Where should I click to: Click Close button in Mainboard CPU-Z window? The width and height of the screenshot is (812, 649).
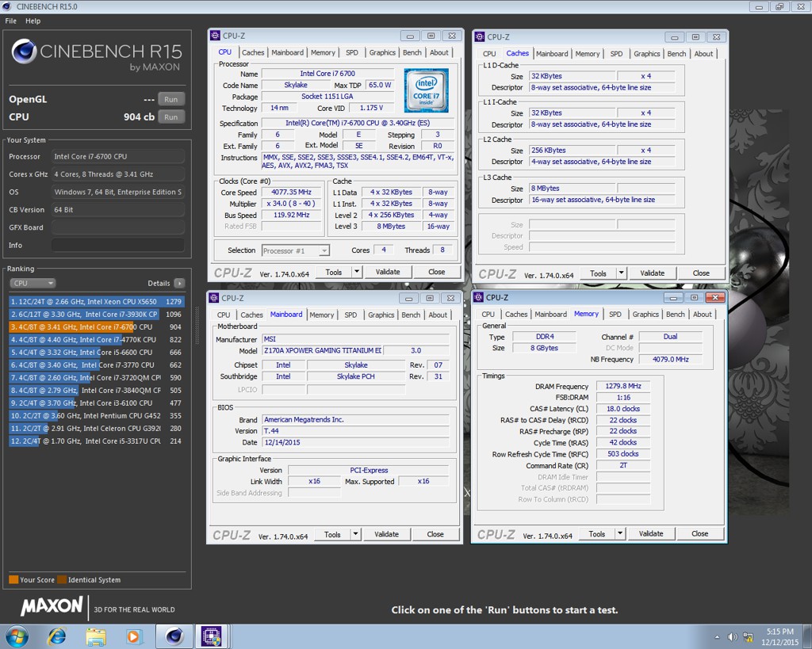pyautogui.click(x=435, y=534)
